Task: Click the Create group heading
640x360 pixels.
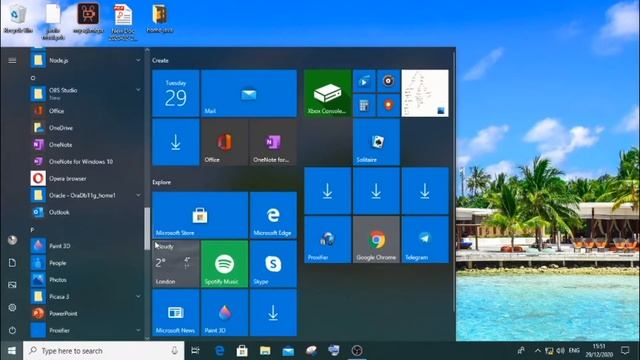Action: point(160,60)
